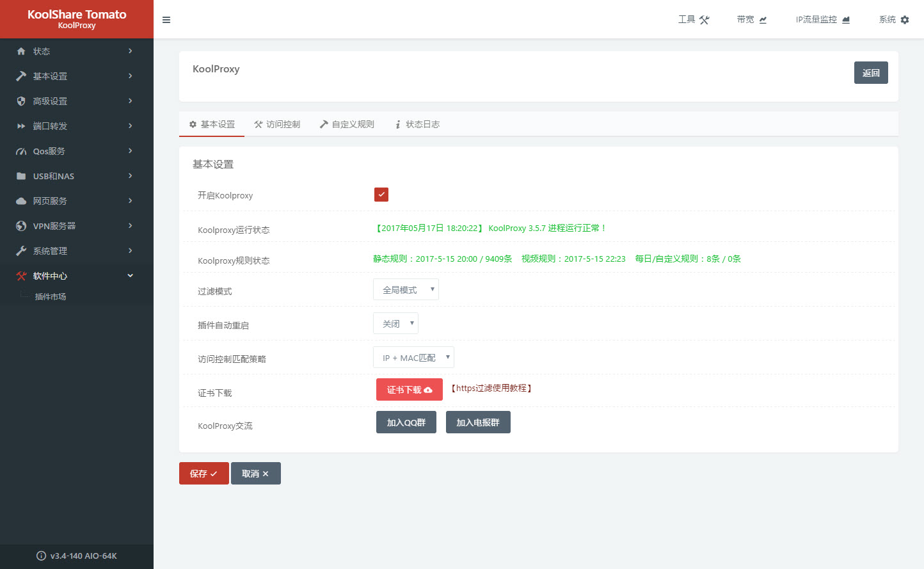Switch to the 自定义规则 tab

pos(347,124)
